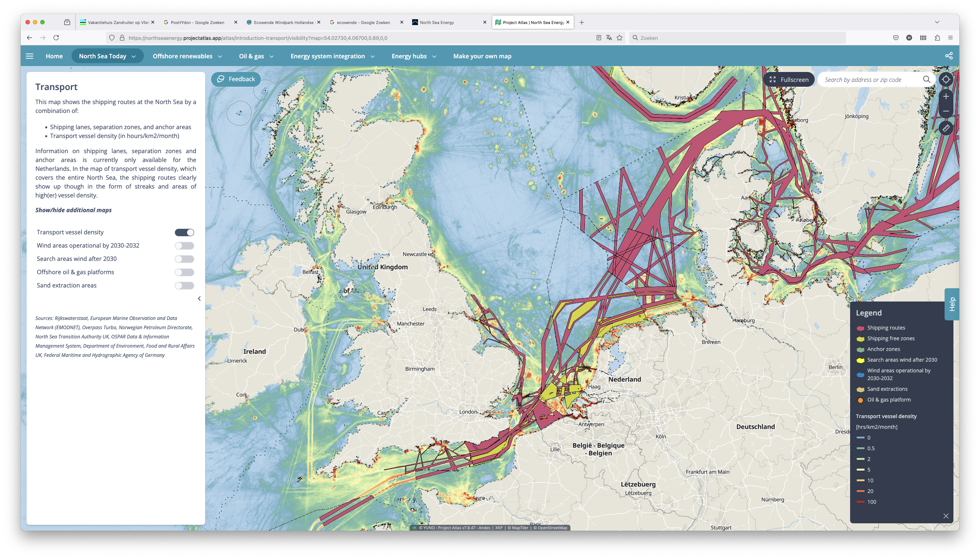Expand the North Sea Today dropdown

[107, 56]
